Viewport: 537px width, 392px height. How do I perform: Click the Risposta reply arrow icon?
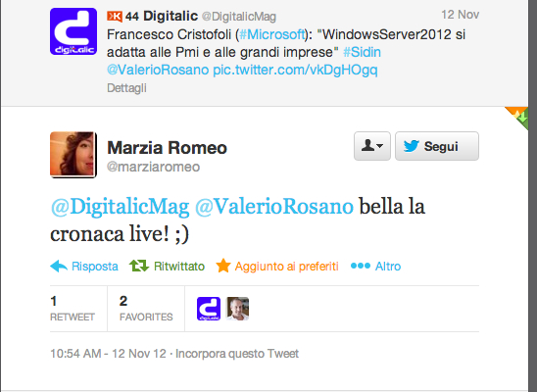click(59, 266)
